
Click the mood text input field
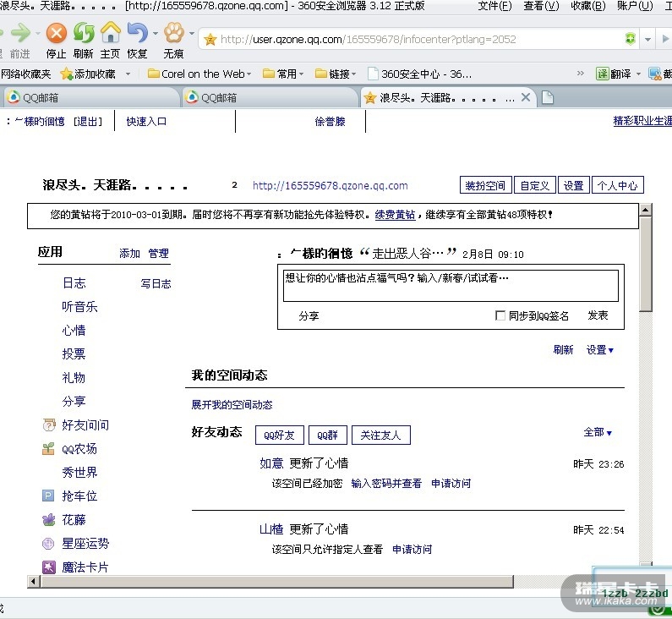(x=451, y=286)
